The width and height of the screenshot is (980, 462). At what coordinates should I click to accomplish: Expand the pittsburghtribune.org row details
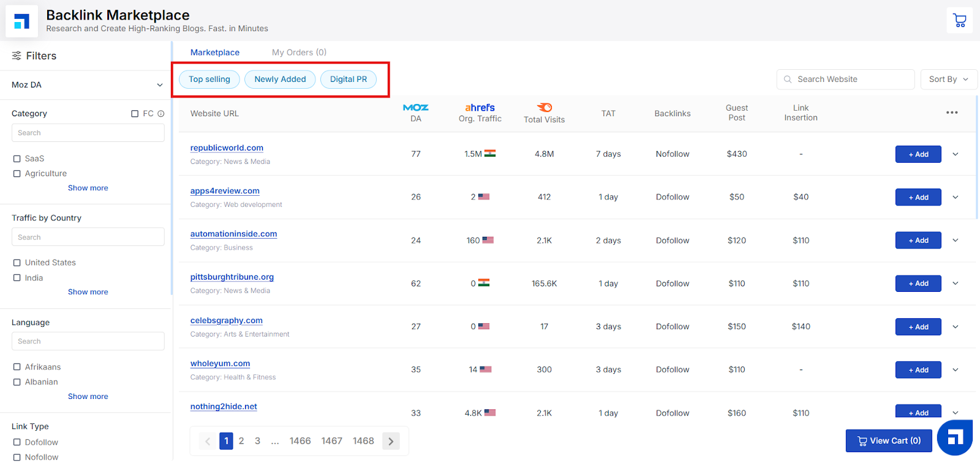pos(956,283)
